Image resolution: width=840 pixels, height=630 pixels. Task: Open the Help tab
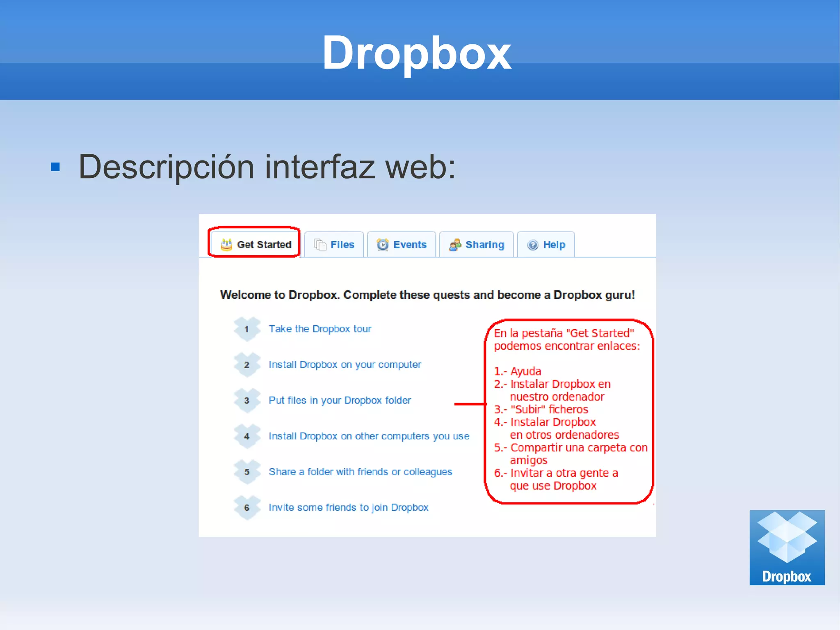546,245
